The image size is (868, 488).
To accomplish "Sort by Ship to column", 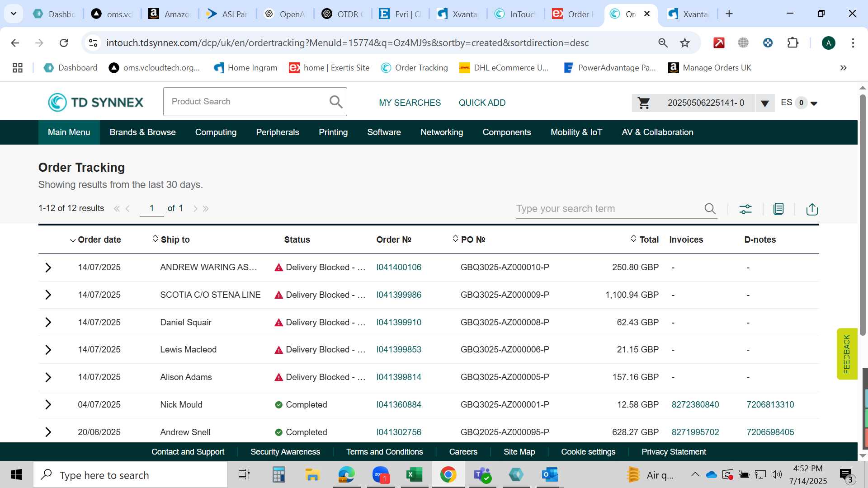I will pyautogui.click(x=171, y=239).
